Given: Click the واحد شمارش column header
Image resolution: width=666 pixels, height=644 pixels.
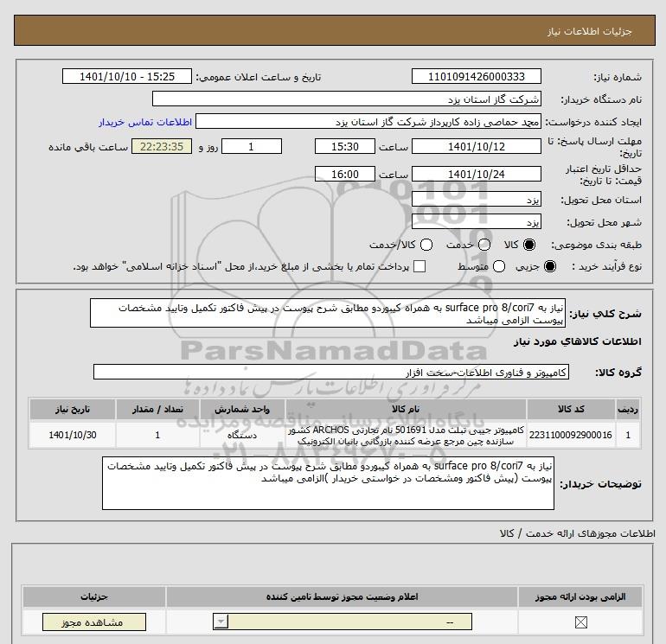Looking at the screenshot, I should 242,409.
